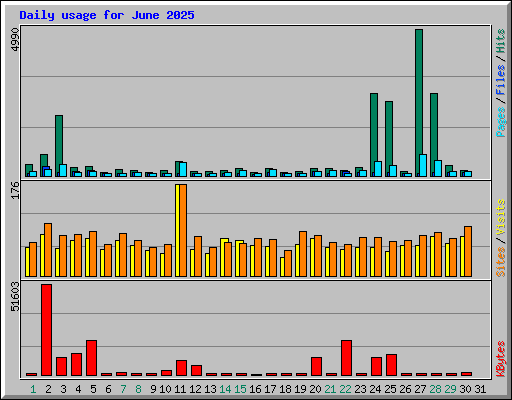The image size is (512, 400).
Task: Click day label 27 on the x-axis
Action: [x=420, y=389]
